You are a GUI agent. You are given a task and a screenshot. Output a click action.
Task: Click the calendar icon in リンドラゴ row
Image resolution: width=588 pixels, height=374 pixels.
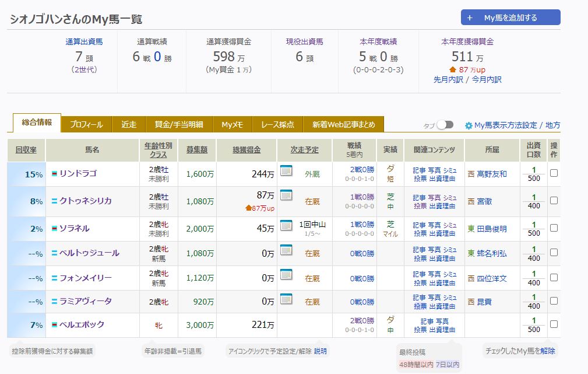point(286,170)
